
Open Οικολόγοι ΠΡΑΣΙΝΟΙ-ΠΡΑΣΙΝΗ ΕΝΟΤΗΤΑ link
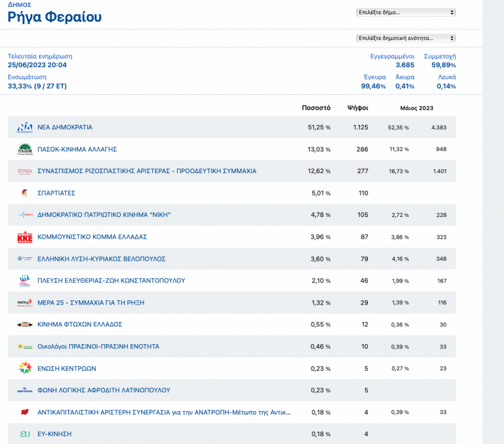[x=98, y=346]
